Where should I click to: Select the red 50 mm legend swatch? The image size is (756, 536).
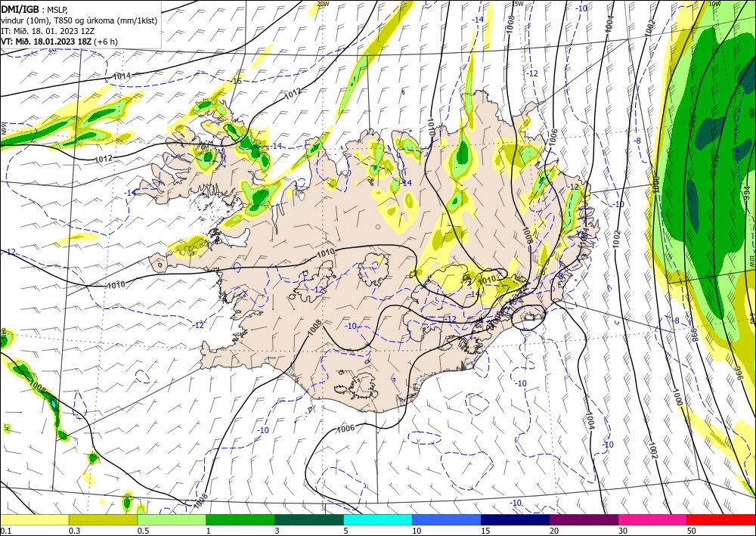coord(721,519)
